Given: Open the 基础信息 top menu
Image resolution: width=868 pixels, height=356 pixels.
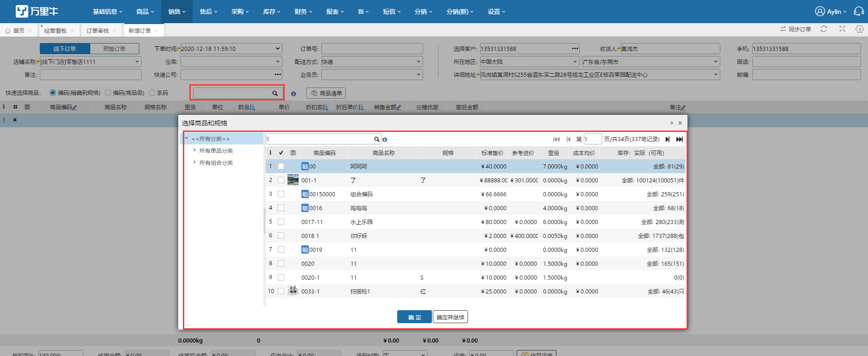Looking at the screenshot, I should (x=107, y=12).
